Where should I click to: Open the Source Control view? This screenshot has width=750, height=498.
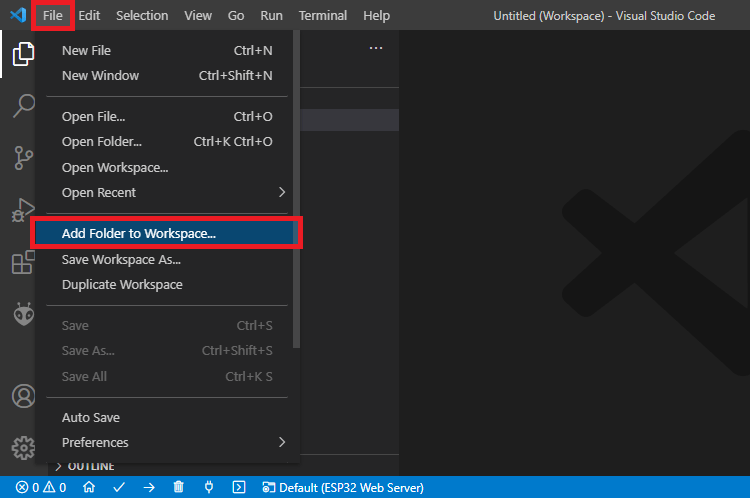coord(22,158)
